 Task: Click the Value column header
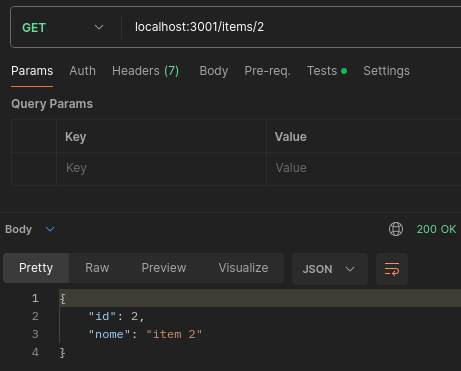[x=291, y=137]
